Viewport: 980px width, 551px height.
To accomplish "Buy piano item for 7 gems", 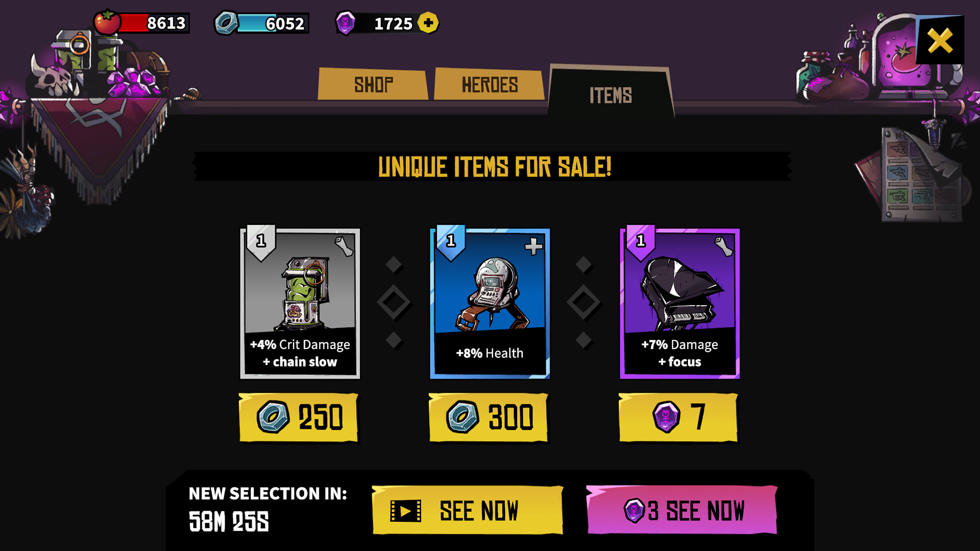I will tap(678, 417).
